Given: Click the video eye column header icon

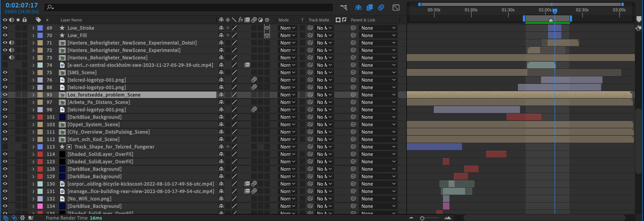Looking at the screenshot, I should point(5,20).
